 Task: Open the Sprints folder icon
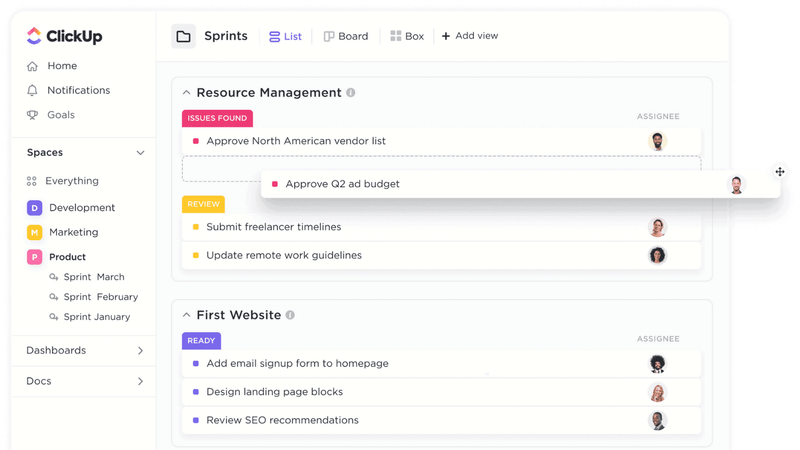[183, 36]
